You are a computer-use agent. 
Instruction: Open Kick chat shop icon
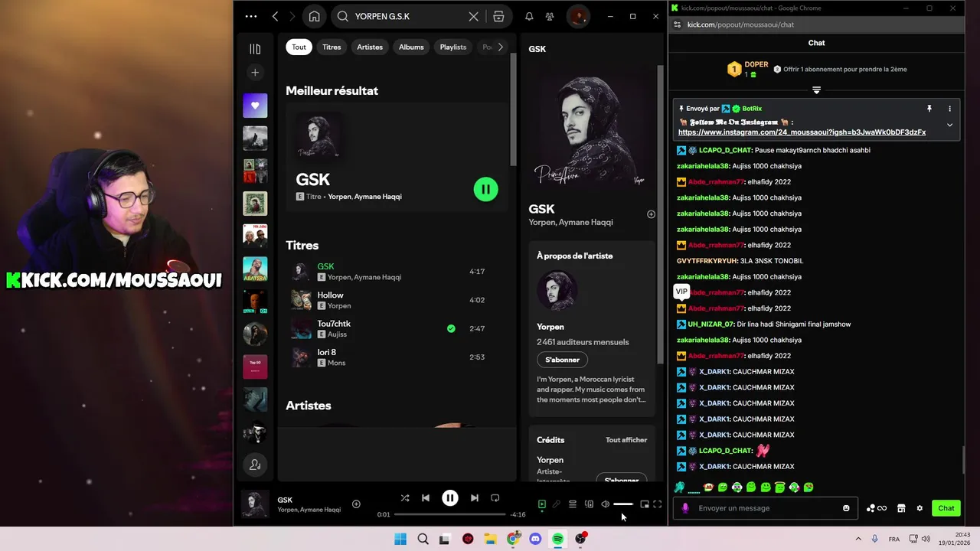tap(901, 508)
